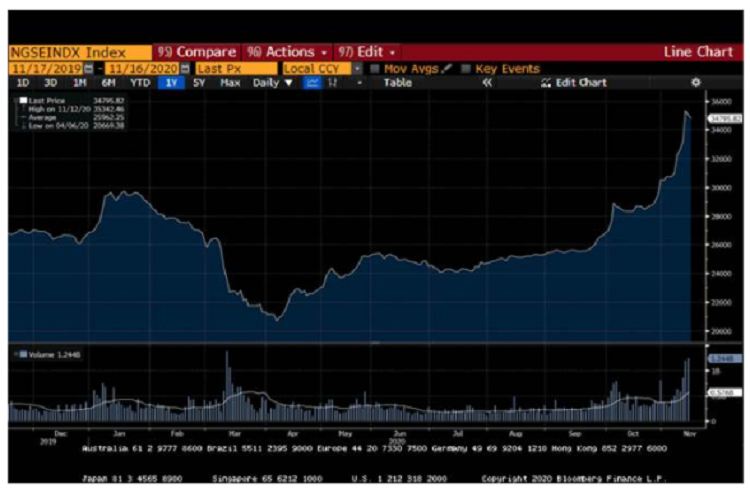Open the start date calendar picker

click(x=89, y=69)
